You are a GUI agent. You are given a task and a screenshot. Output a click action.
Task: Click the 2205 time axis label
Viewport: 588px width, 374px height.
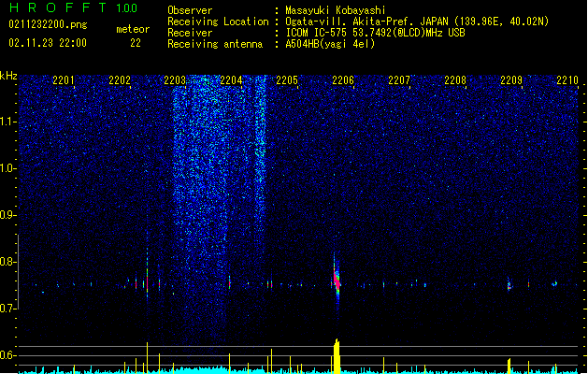click(287, 80)
